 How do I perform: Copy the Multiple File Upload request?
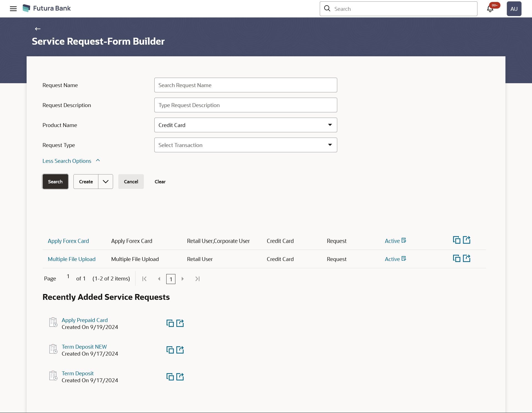click(x=456, y=259)
